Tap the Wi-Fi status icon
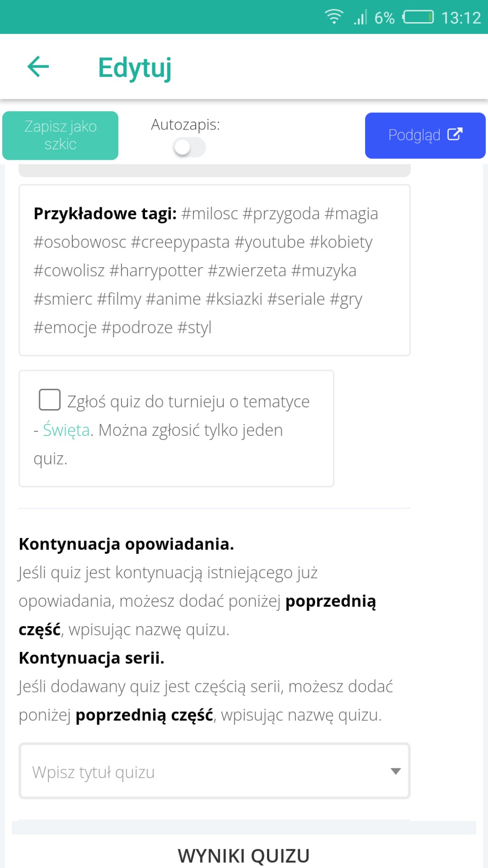This screenshot has width=488, height=868. [x=334, y=17]
